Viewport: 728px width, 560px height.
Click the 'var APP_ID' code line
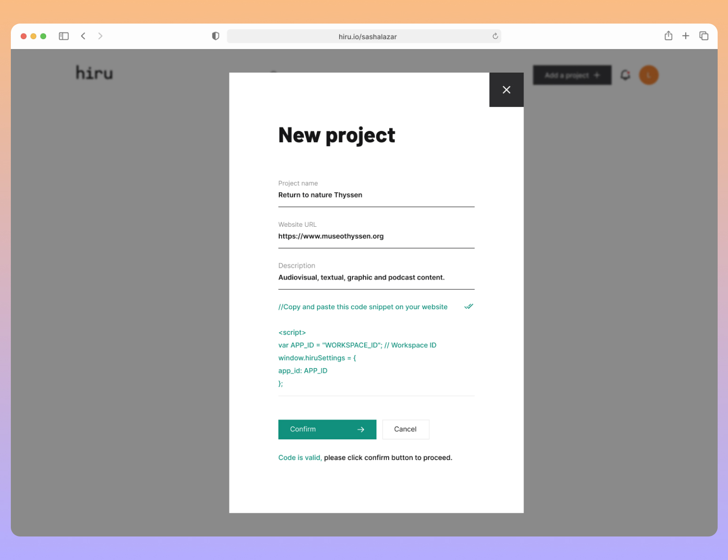tap(357, 345)
